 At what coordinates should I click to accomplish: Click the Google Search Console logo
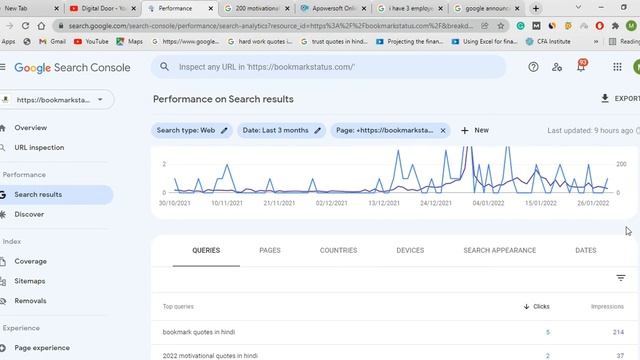72,67
